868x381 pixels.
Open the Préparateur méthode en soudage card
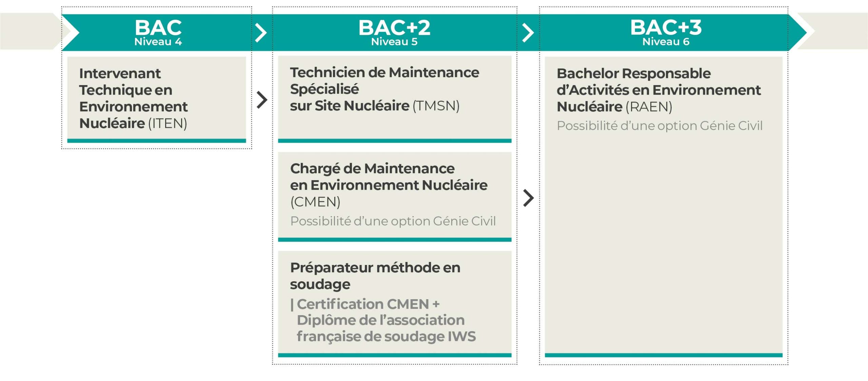click(395, 304)
